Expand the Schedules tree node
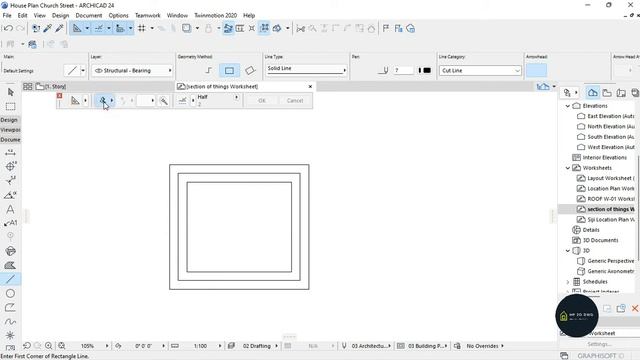The width and height of the screenshot is (640, 360). pyautogui.click(x=568, y=282)
